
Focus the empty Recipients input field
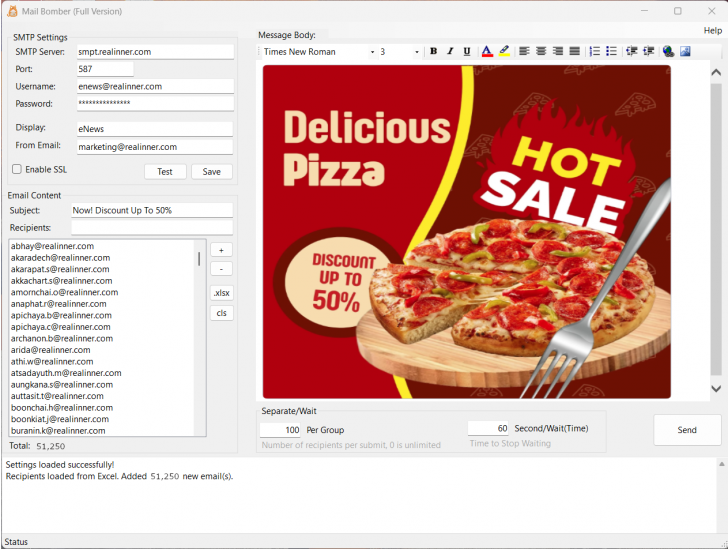tap(152, 228)
